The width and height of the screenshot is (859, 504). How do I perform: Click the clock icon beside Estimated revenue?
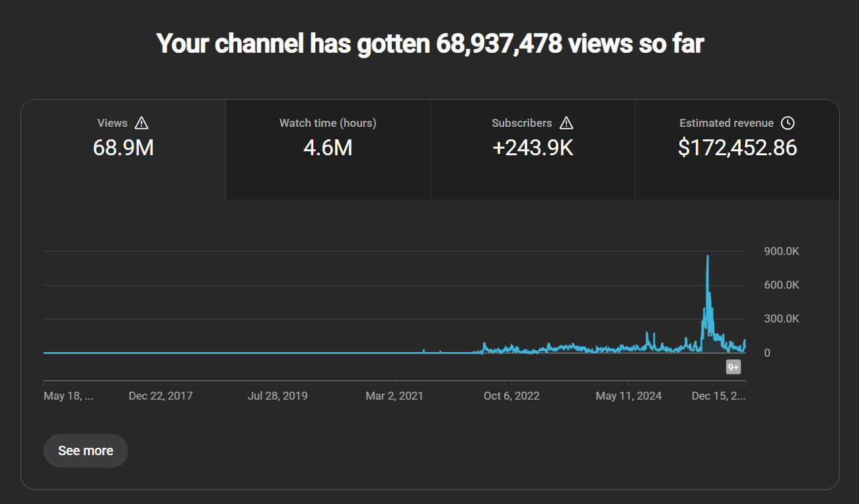click(x=788, y=123)
